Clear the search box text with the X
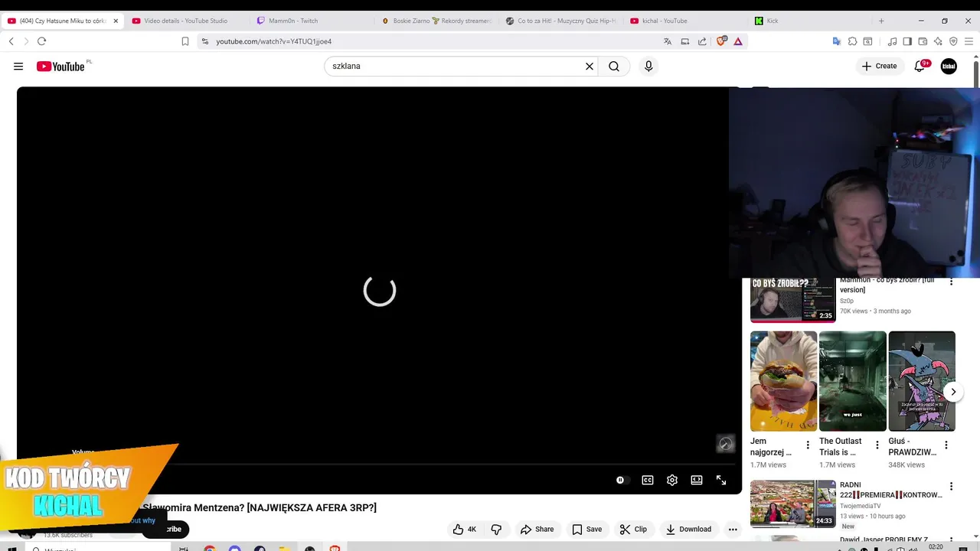 pos(590,67)
